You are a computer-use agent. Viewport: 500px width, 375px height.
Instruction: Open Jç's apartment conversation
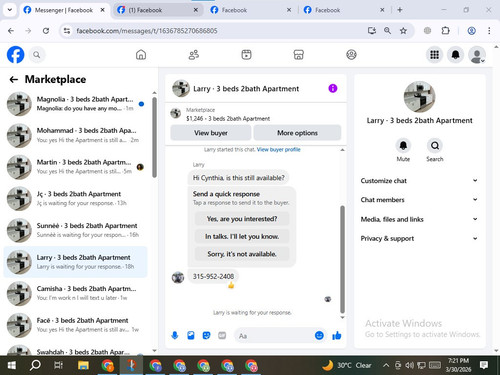coord(75,198)
